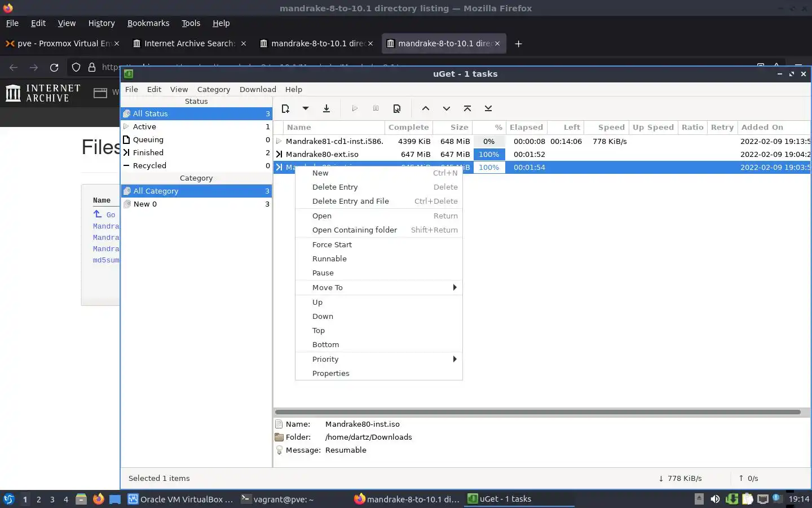Click the Size column header

pyautogui.click(x=453, y=127)
